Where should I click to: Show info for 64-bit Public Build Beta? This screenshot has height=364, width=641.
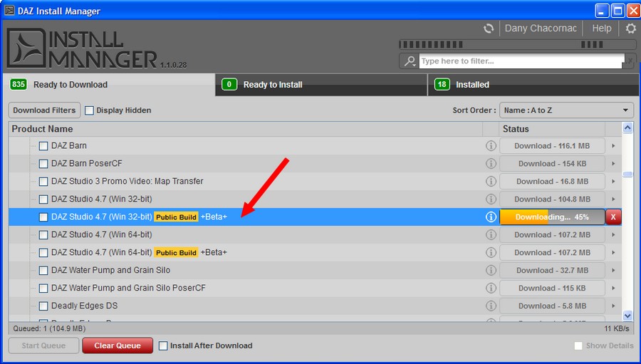[491, 252]
